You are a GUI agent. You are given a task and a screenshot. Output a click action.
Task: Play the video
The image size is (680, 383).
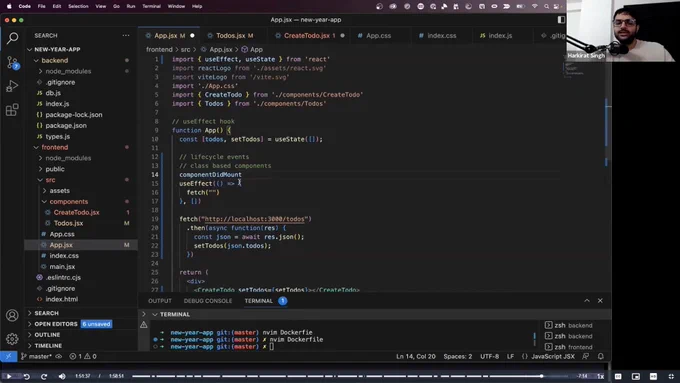pyautogui.click(x=8, y=376)
